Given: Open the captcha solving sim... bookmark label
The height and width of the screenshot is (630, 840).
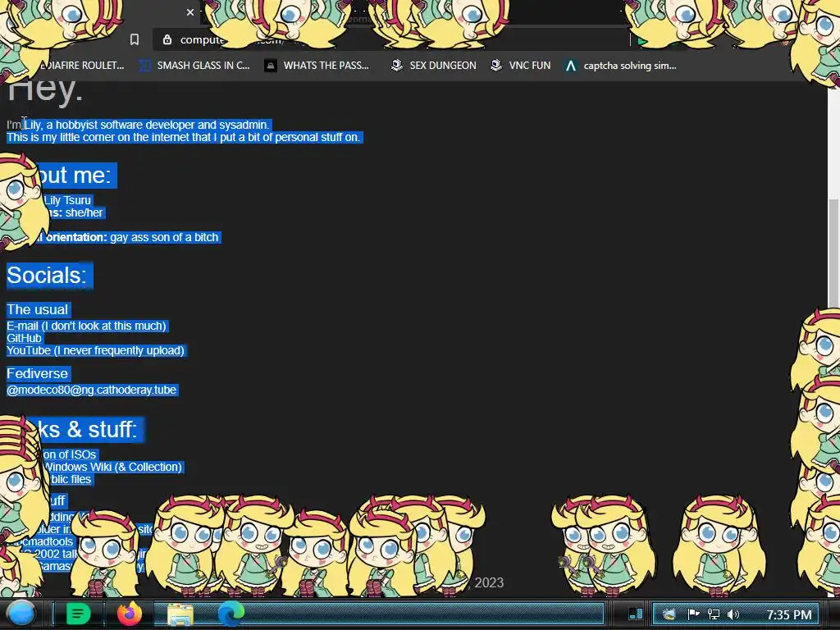Looking at the screenshot, I should (x=630, y=66).
